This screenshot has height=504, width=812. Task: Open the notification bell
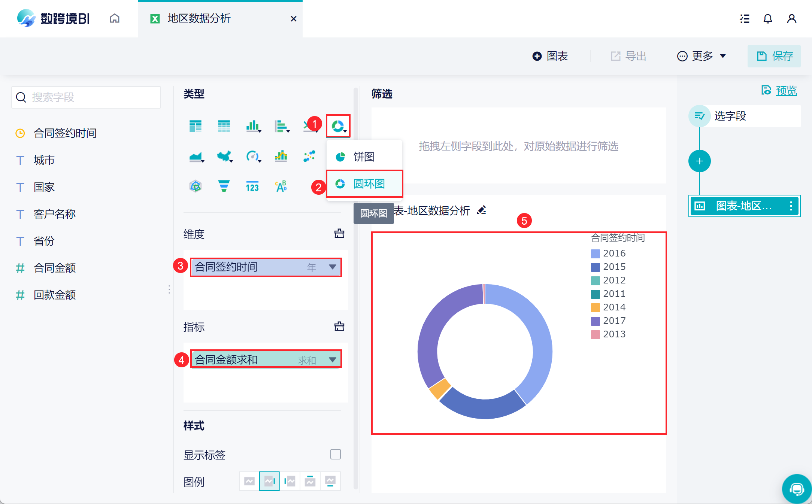click(x=767, y=19)
